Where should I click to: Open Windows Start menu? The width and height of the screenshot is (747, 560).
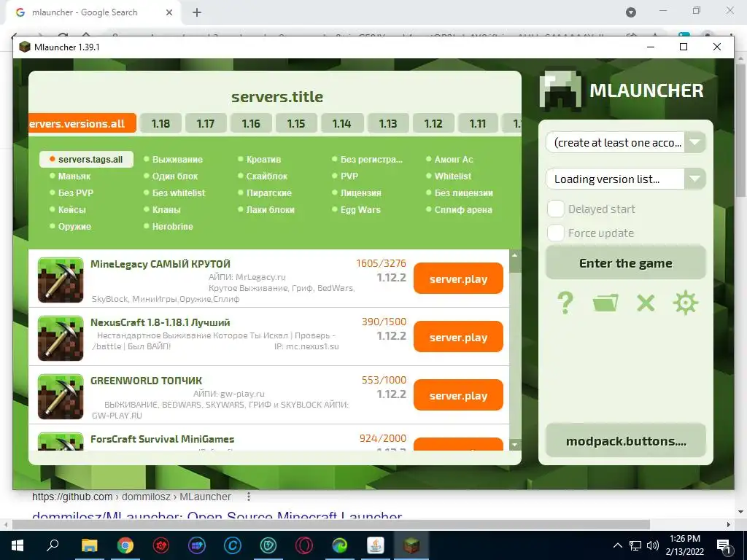pos(18,545)
